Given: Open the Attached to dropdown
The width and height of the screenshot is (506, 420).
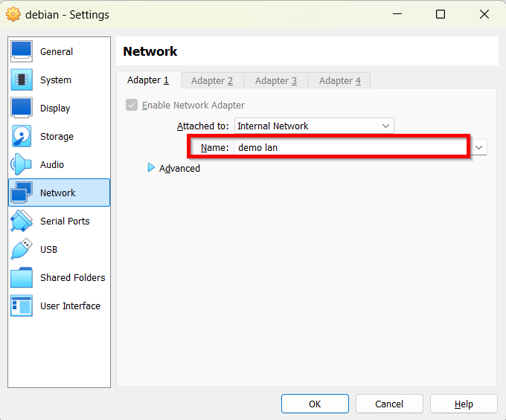Looking at the screenshot, I should click(314, 126).
